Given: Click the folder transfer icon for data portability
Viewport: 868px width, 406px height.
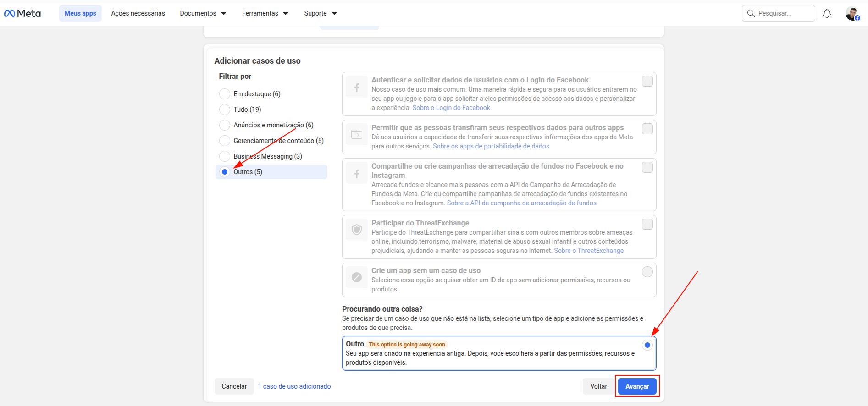Looking at the screenshot, I should click(x=356, y=135).
